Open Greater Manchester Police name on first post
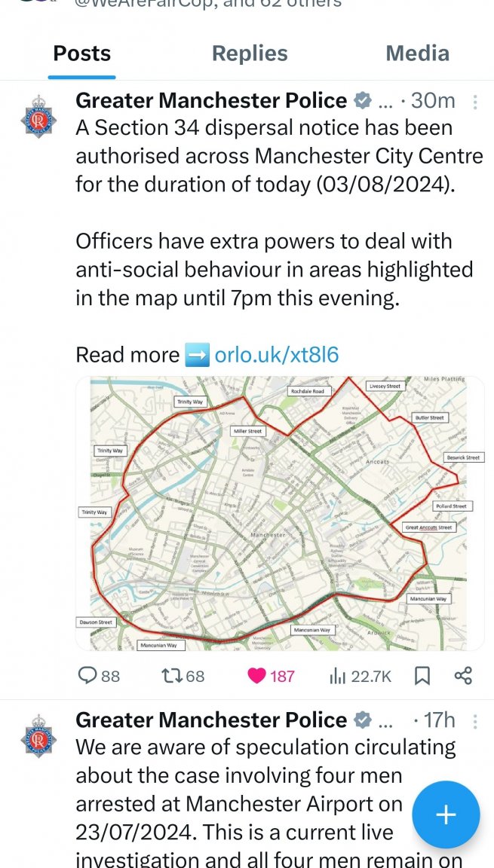Viewport: 494px width, 868px height. (x=211, y=101)
